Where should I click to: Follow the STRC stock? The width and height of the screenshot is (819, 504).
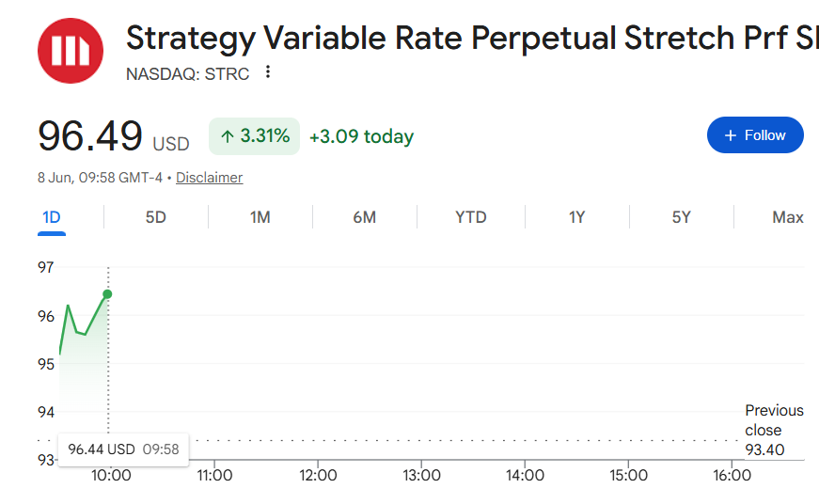click(755, 135)
